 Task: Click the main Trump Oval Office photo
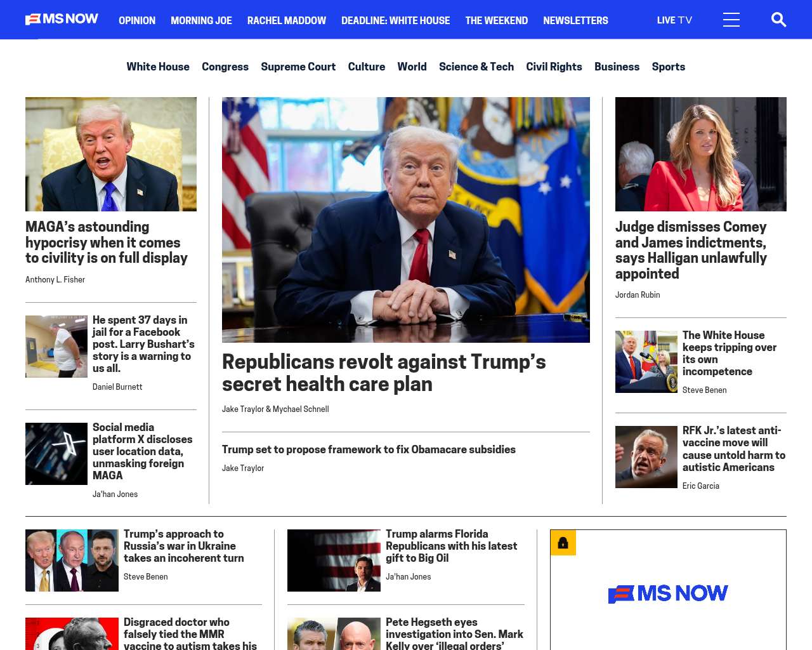pos(406,220)
